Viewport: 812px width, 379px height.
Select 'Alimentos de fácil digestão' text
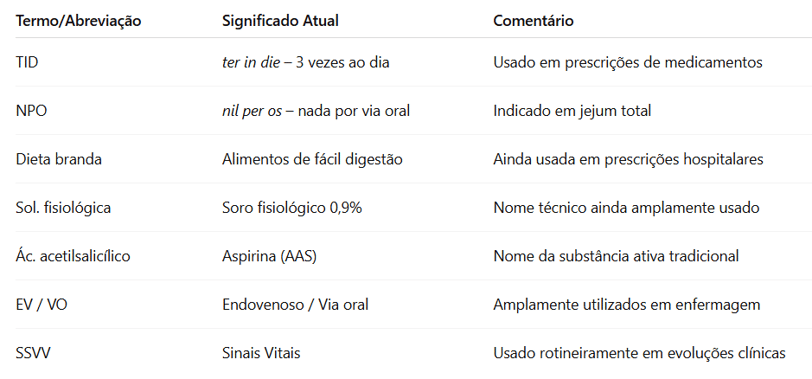point(312,159)
